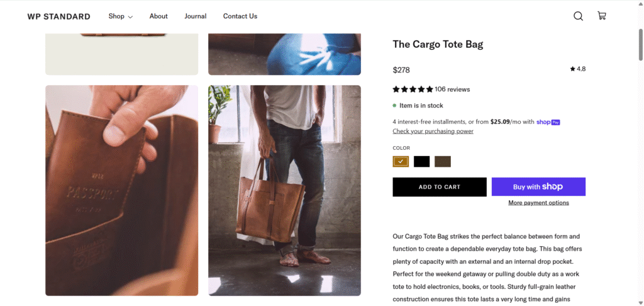Go to the About page

[158, 16]
